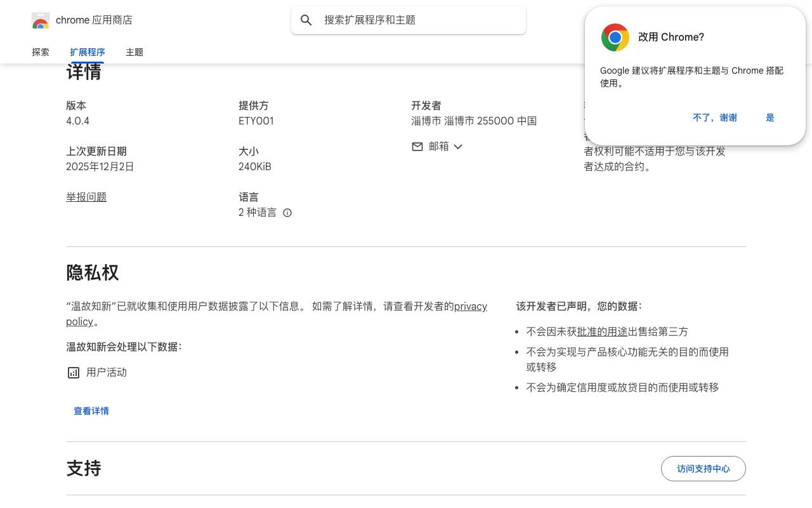Click the 改用 Chrome? popup title
The height and width of the screenshot is (508, 812).
(671, 37)
